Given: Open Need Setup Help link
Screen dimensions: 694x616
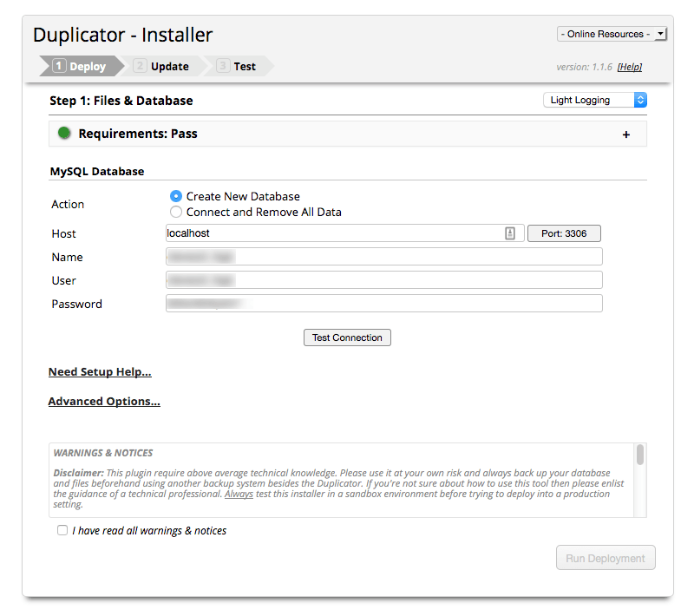Looking at the screenshot, I should pyautogui.click(x=100, y=371).
